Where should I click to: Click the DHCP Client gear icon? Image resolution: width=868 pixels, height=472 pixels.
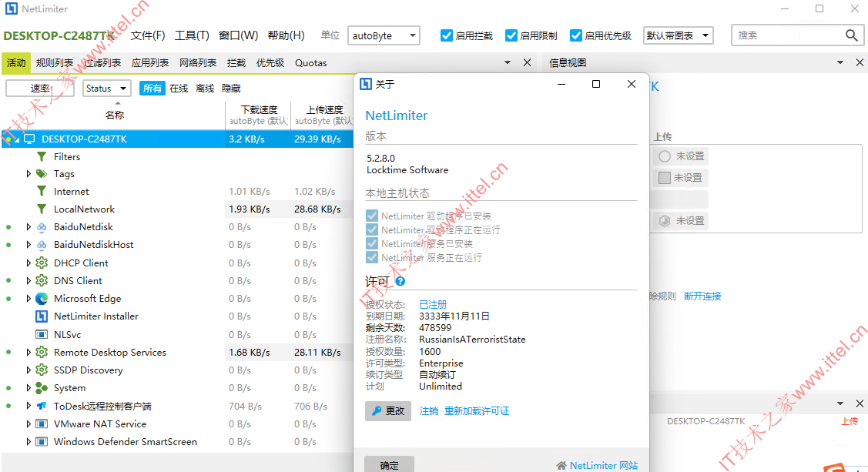point(40,263)
